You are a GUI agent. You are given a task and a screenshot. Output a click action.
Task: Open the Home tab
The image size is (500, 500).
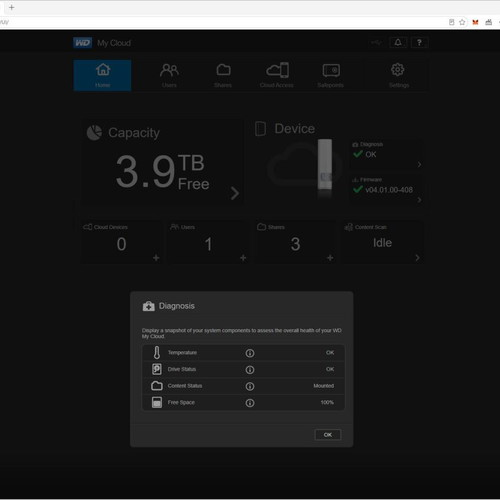(102, 75)
